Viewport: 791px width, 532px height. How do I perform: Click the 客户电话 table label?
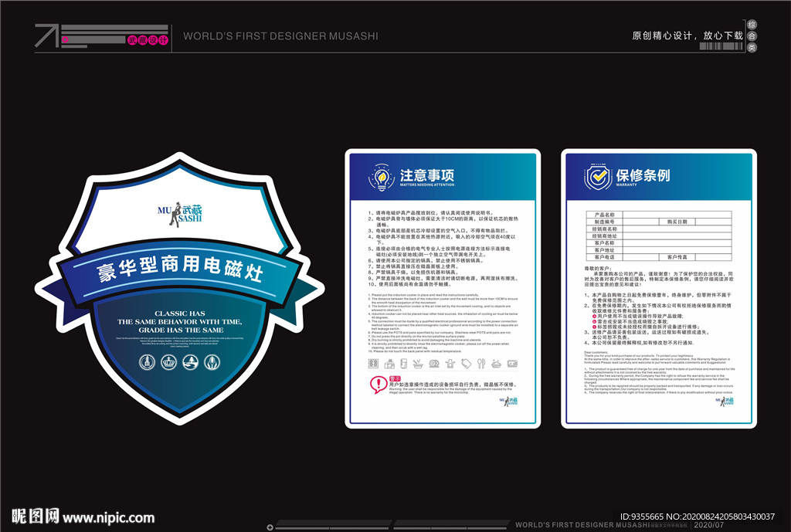[604, 257]
